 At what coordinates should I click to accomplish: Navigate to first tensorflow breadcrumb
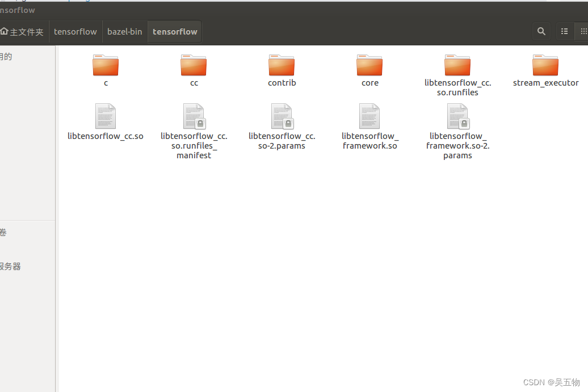click(75, 32)
